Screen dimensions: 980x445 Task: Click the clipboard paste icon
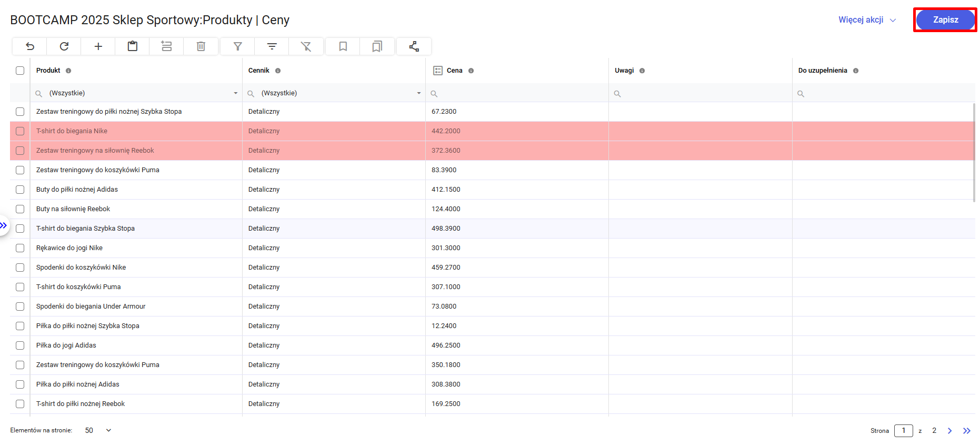pos(133,46)
